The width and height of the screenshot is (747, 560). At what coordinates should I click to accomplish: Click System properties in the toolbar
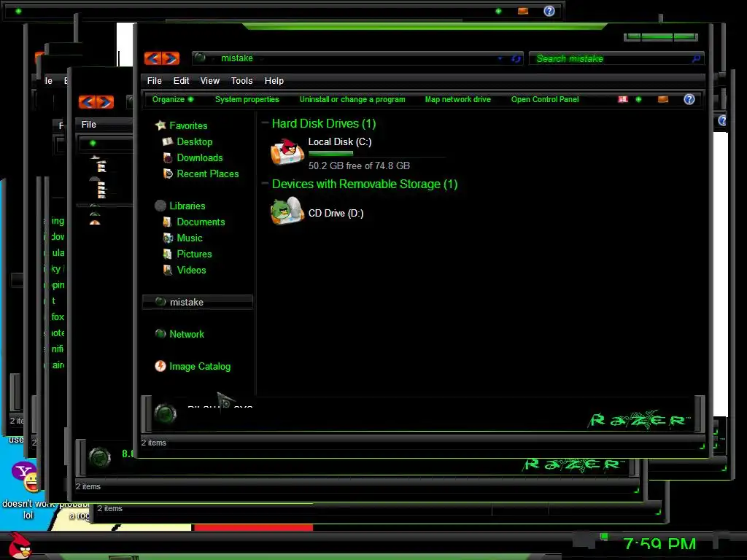point(247,99)
